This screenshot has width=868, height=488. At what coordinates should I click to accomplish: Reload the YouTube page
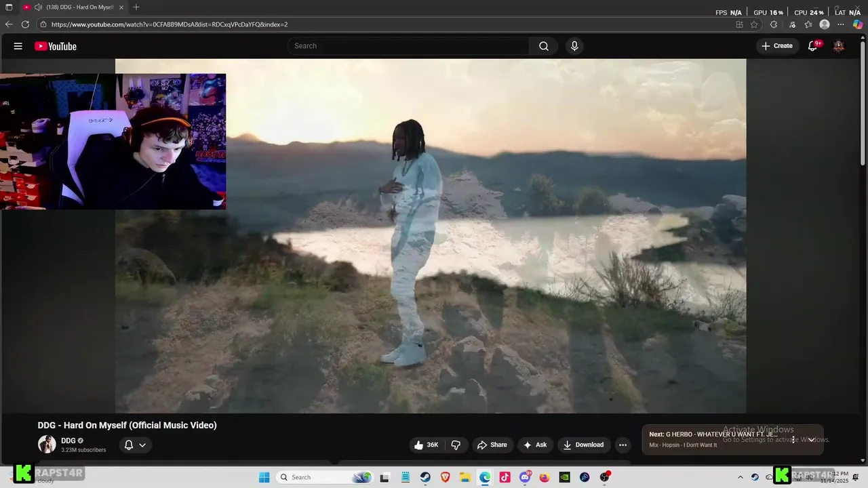pyautogui.click(x=25, y=24)
